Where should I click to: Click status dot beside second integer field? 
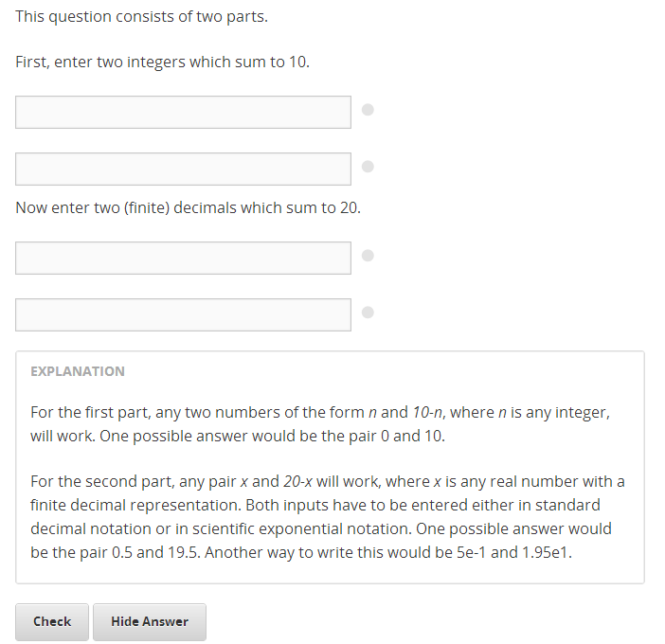368,167
